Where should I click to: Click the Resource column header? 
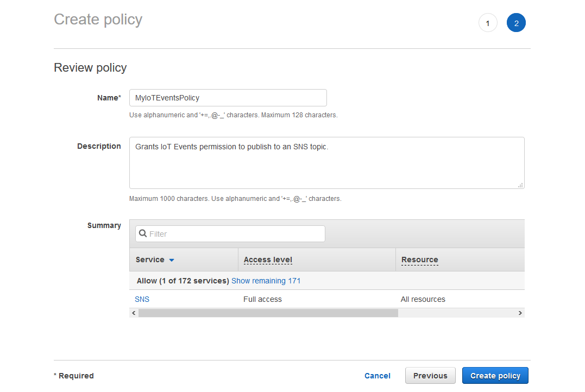coord(419,260)
